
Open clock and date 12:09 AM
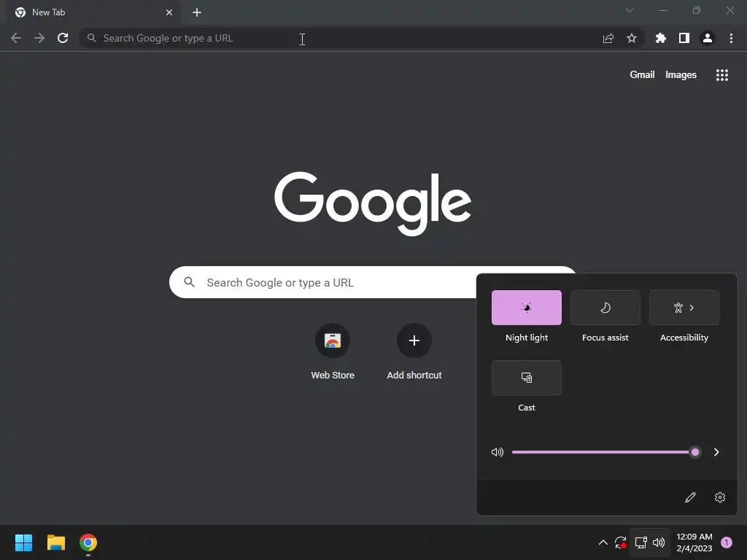(x=694, y=542)
